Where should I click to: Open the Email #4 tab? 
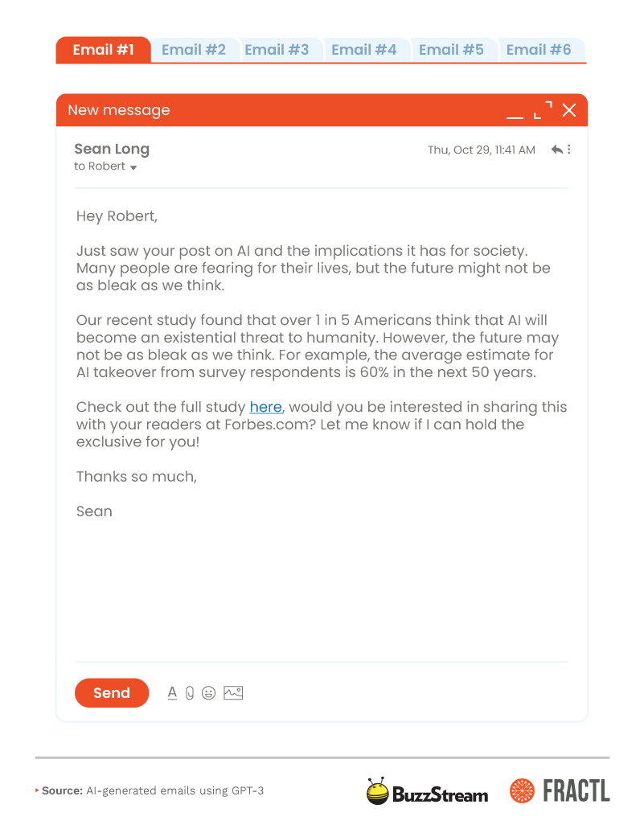pos(364,50)
